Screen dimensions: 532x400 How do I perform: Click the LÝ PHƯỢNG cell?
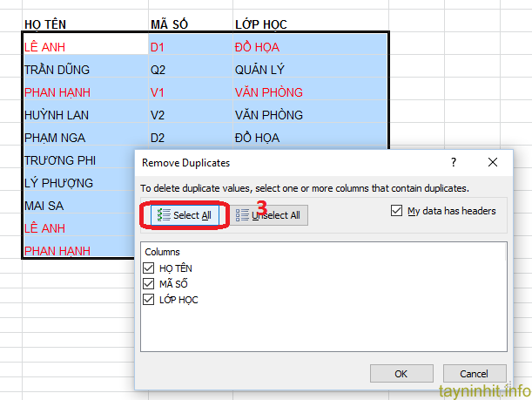pos(57,183)
